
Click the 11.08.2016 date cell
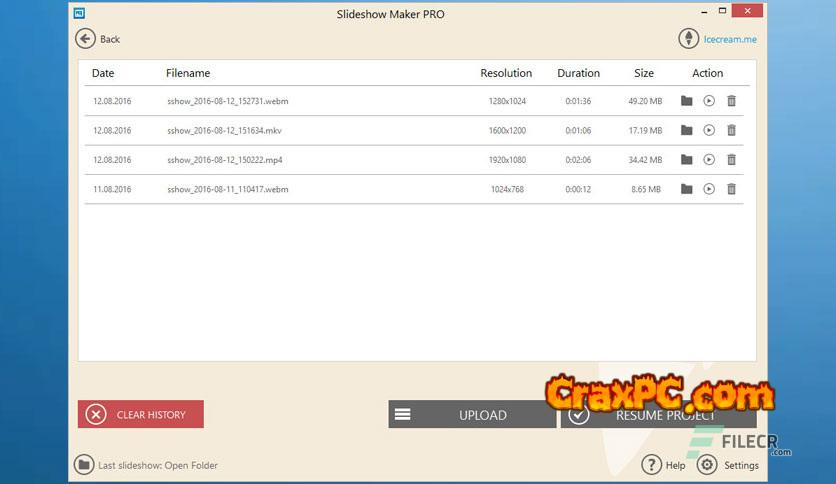tap(112, 189)
